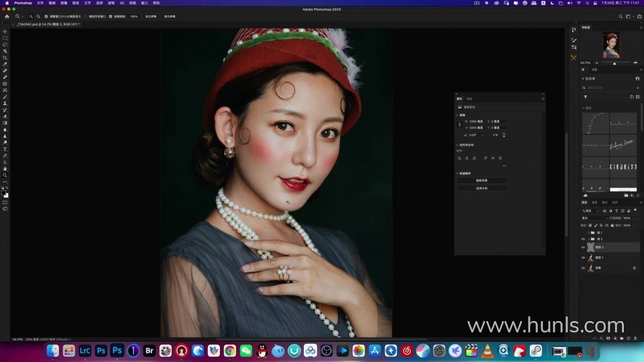This screenshot has height=362, width=644.
Task: Click the 选择主体 button
Action: point(482,189)
